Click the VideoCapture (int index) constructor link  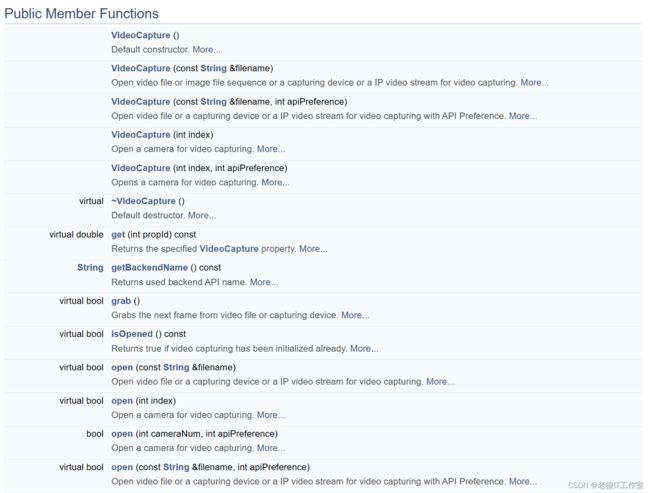[140, 135]
